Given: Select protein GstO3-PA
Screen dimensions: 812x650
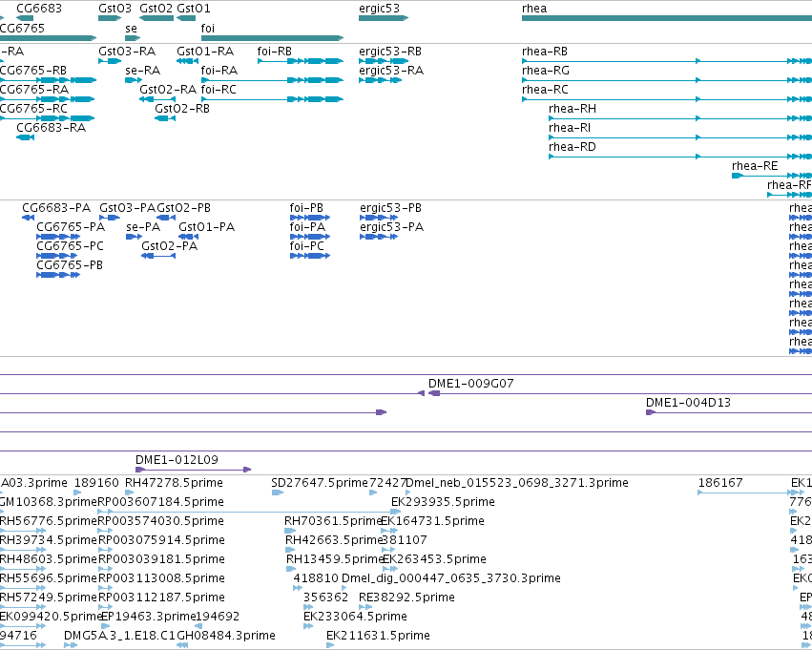Looking at the screenshot, I should coord(110,218).
